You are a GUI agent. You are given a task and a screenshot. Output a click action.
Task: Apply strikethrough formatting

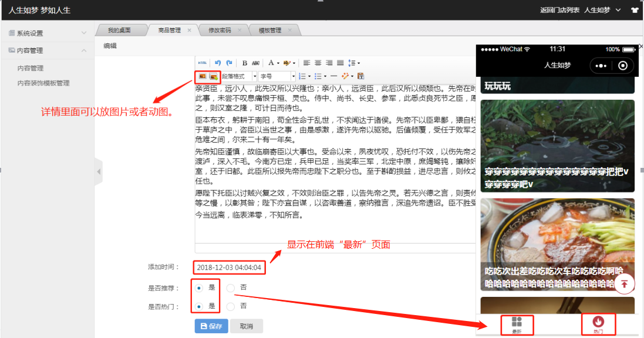pos(256,63)
